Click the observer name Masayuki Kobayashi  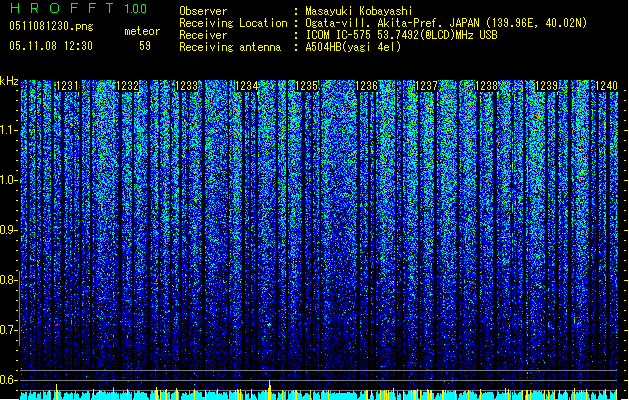pyautogui.click(x=359, y=11)
